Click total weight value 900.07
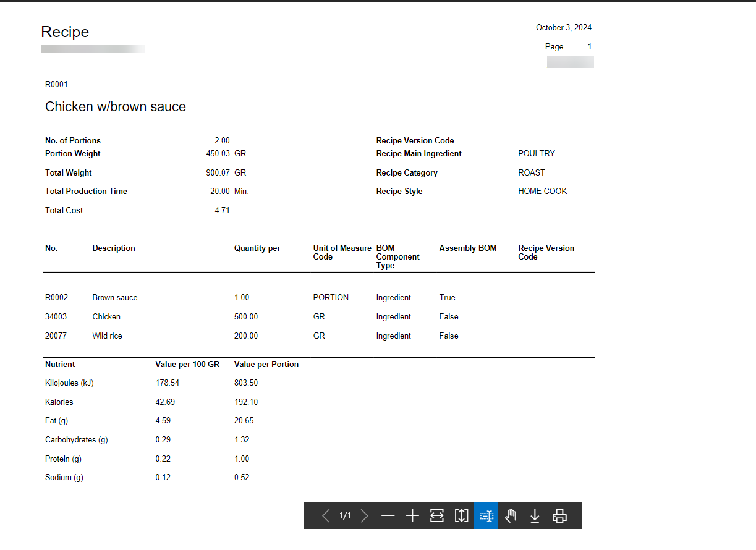756x550 pixels. 218,172
